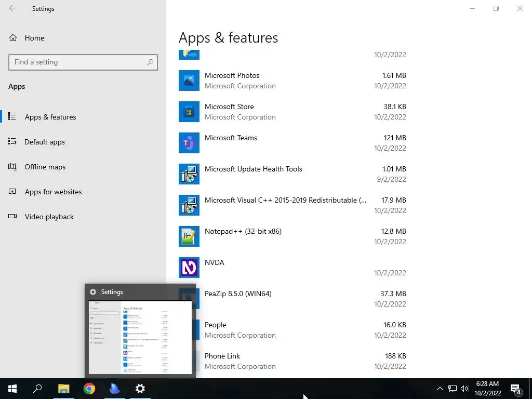Click the Microsoft Store app icon
This screenshot has height=399, width=532.
pos(189,112)
